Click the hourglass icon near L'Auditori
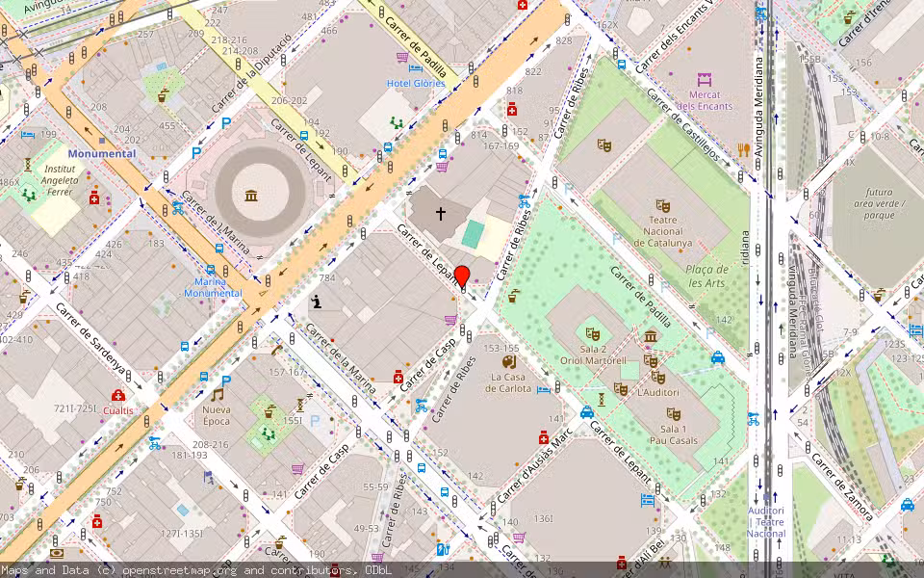This screenshot has height=578, width=924. click(x=602, y=400)
